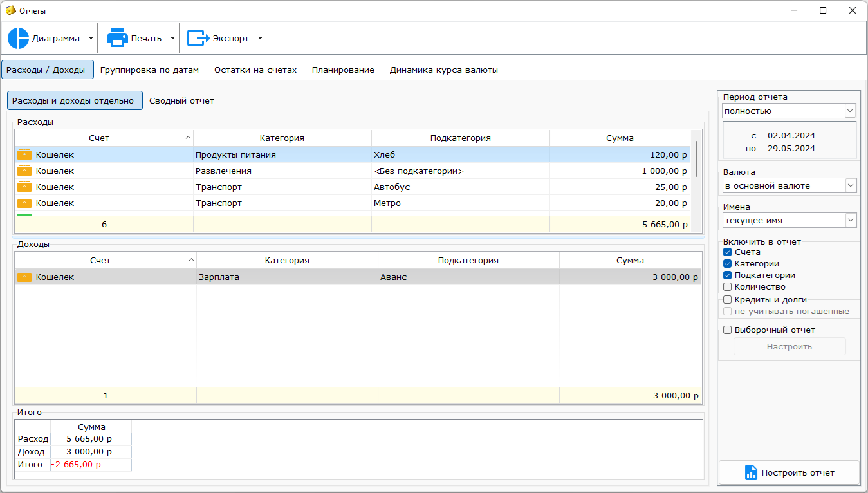
Task: Sort income by Сумма column header
Action: pos(630,260)
